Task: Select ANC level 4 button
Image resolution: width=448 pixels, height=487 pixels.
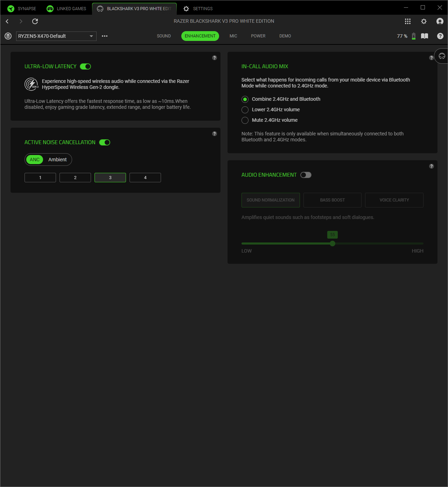Action: coord(145,178)
